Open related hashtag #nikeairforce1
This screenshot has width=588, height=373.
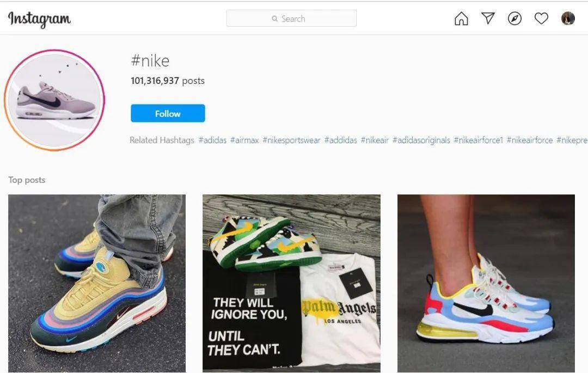coord(478,140)
